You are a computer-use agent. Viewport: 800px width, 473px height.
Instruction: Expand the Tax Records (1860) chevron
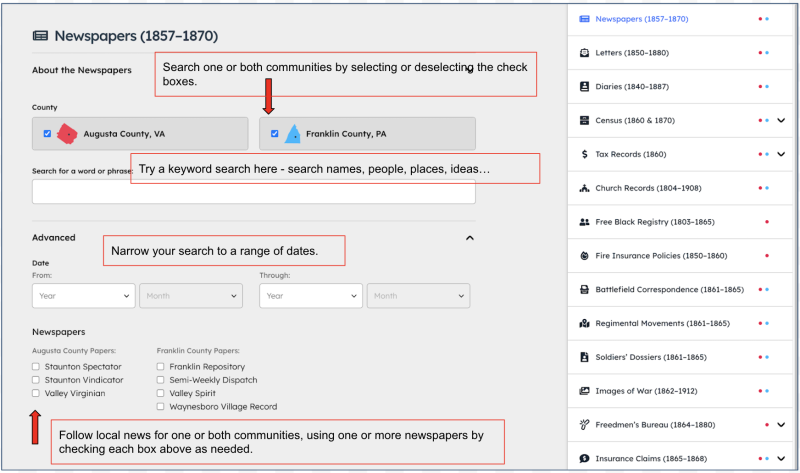[781, 154]
